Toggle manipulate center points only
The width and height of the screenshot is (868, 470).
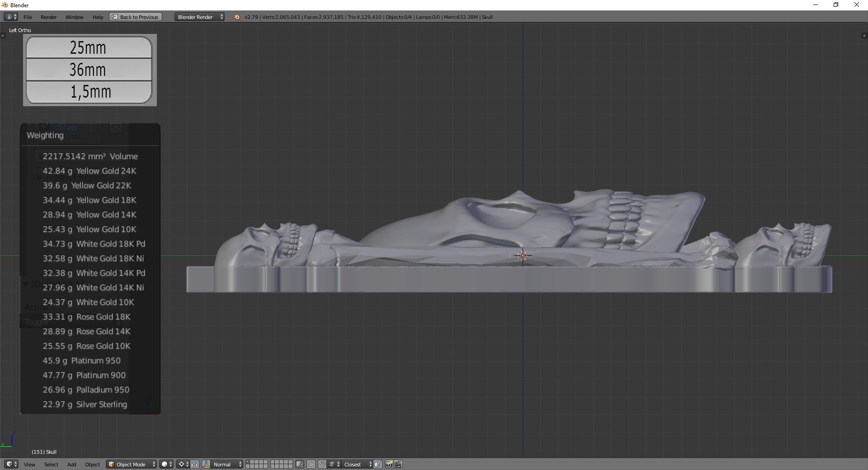(194, 464)
